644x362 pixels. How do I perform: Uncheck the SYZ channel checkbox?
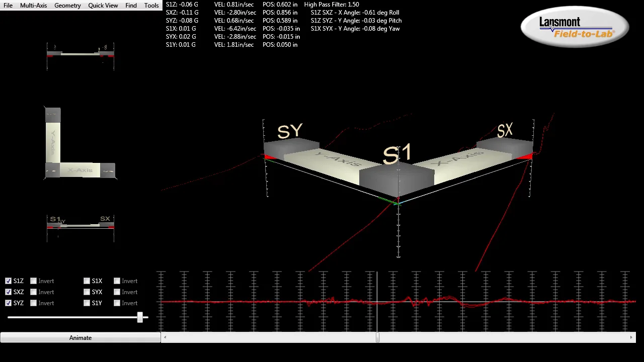(x=9, y=303)
